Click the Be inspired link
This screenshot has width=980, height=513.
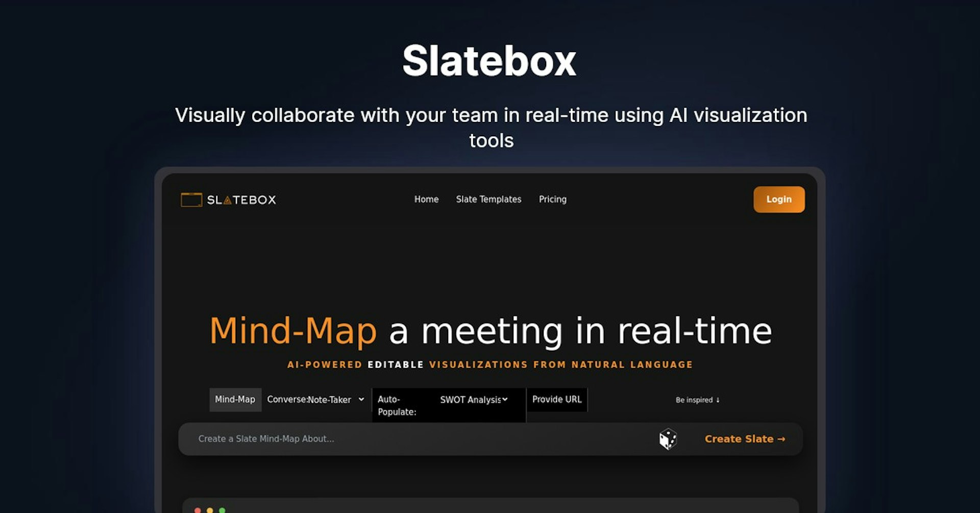(x=698, y=400)
